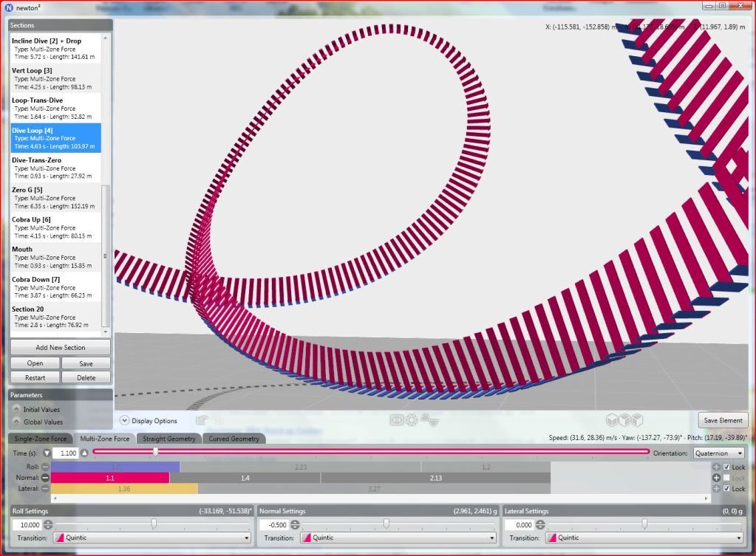Click the Roll Settings slider handle
756x556 pixels.
pyautogui.click(x=154, y=524)
